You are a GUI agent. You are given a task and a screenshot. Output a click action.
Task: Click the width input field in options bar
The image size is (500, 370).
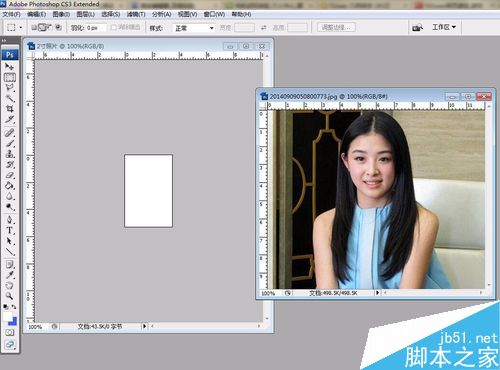(x=244, y=28)
